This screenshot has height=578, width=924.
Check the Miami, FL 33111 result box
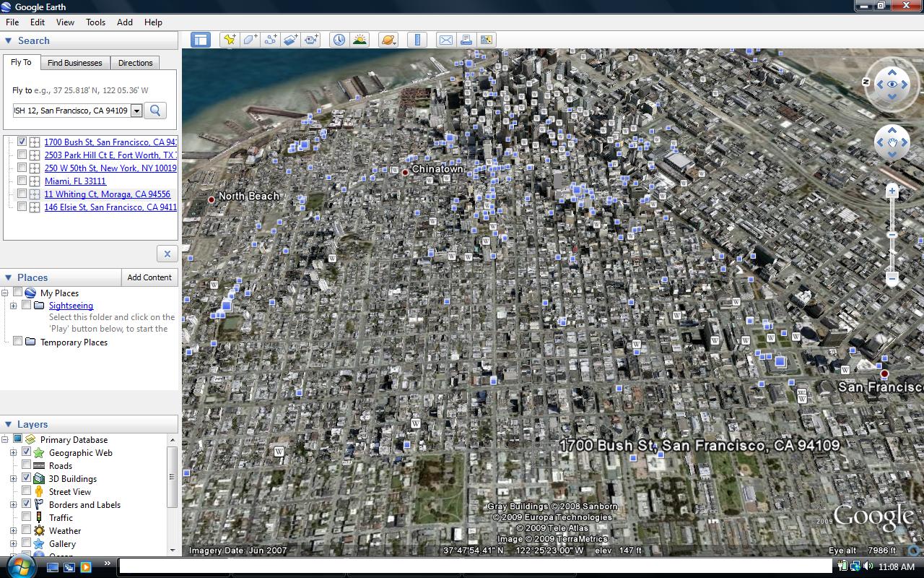[x=22, y=181]
